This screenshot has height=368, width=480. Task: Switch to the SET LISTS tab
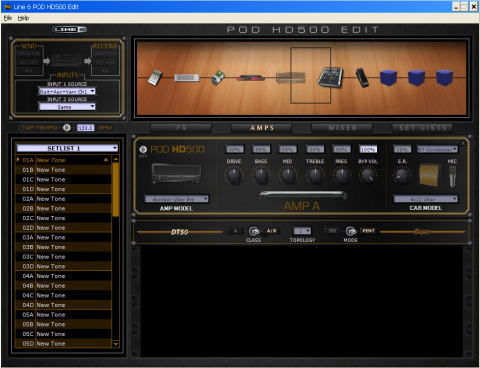(422, 128)
